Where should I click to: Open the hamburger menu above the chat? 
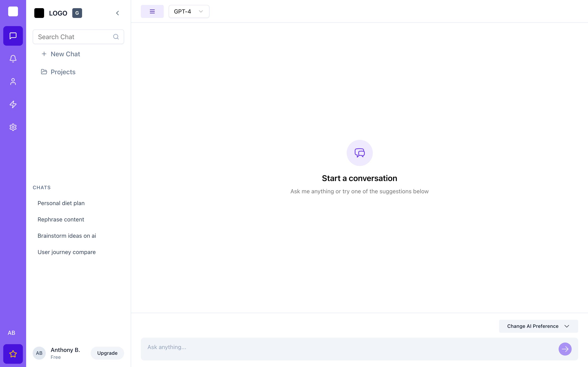pos(152,11)
